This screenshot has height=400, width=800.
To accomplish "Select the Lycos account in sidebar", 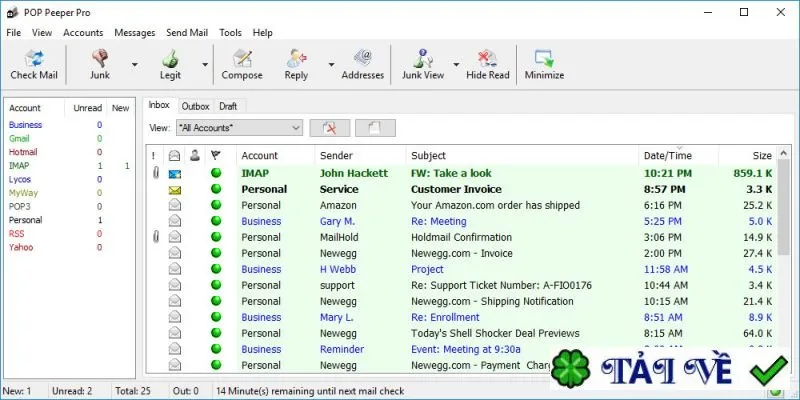I will pos(20,180).
